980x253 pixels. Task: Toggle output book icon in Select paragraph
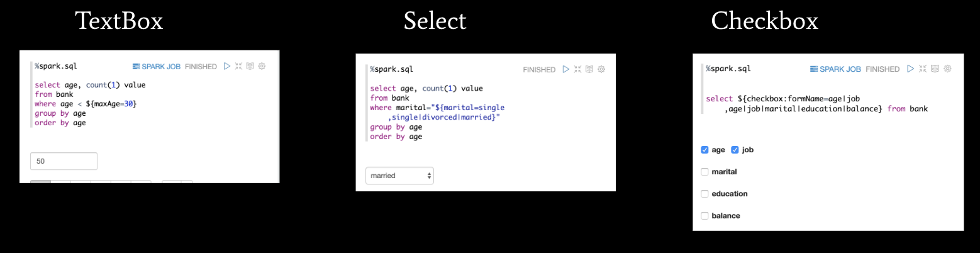pyautogui.click(x=589, y=69)
